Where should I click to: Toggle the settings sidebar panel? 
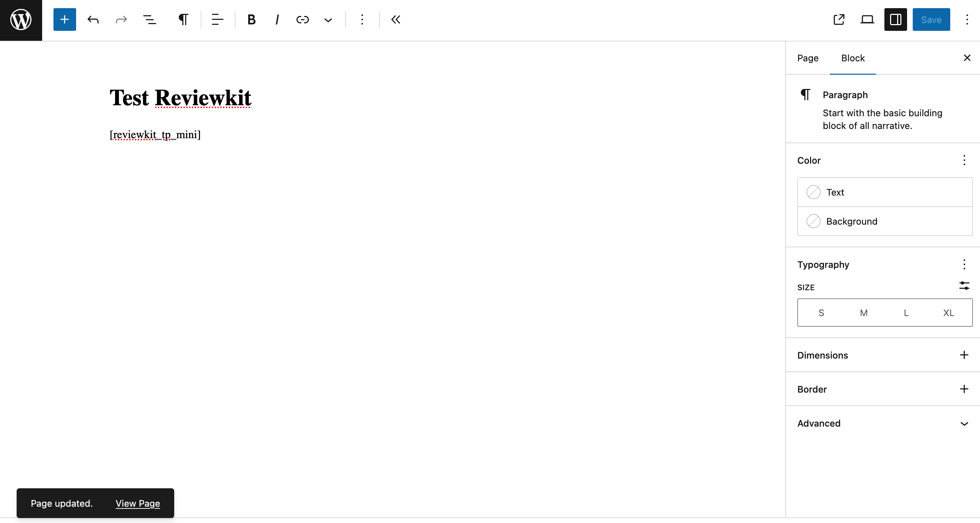895,19
